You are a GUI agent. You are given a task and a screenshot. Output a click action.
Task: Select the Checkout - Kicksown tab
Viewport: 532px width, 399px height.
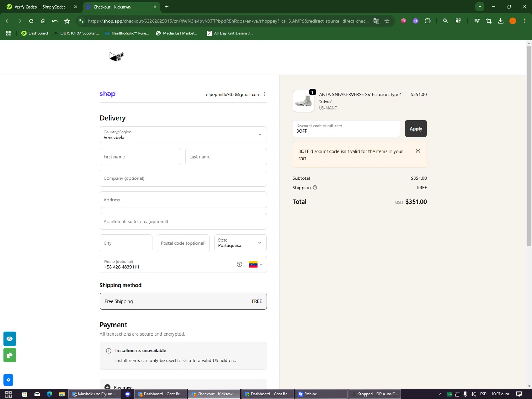[x=122, y=7]
